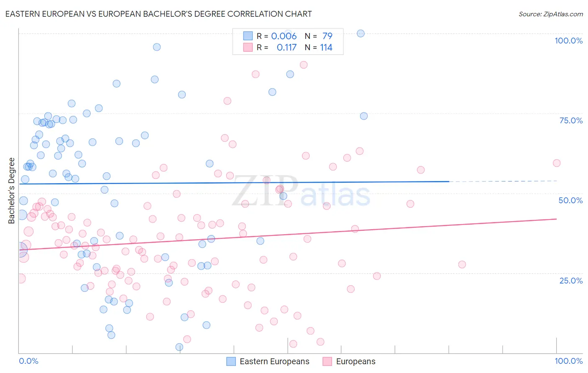Open the Source: ZipAtlas.com link

click(551, 14)
